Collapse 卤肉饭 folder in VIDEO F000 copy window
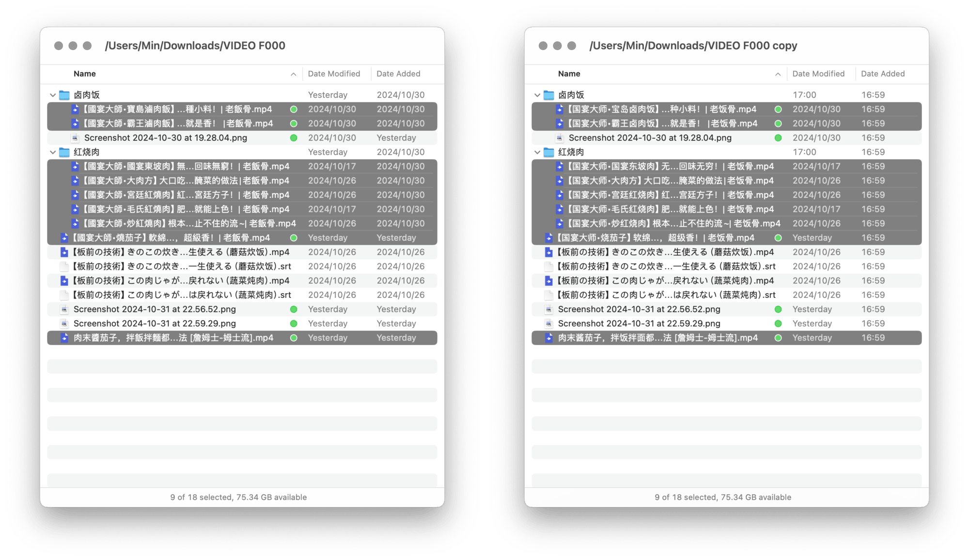Image resolution: width=969 pixels, height=560 pixels. pyautogui.click(x=537, y=95)
